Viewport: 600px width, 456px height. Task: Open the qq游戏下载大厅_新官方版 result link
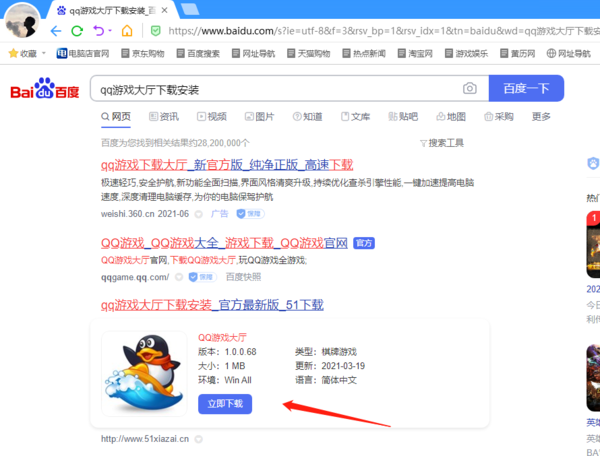coord(227,165)
